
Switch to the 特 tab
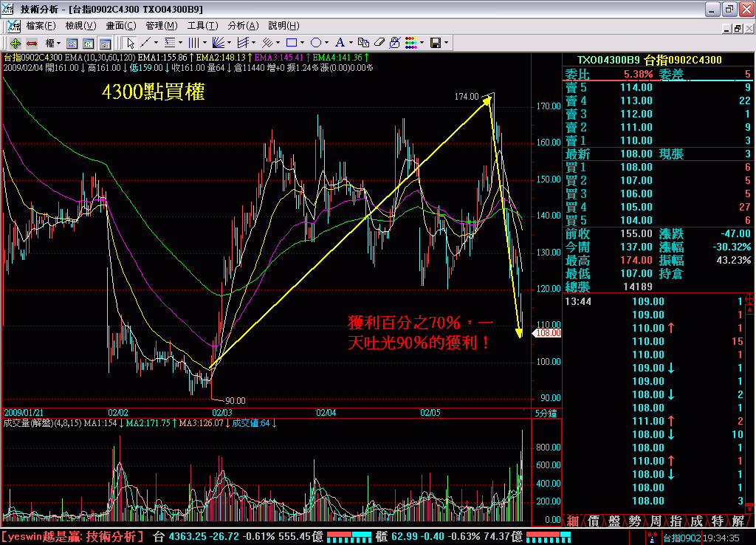pyautogui.click(x=718, y=521)
